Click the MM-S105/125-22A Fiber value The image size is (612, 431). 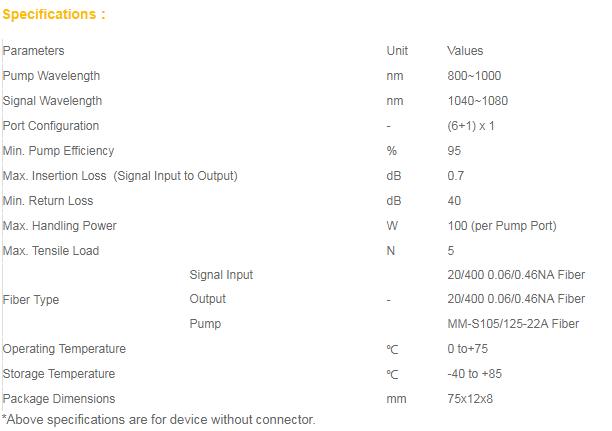point(513,324)
